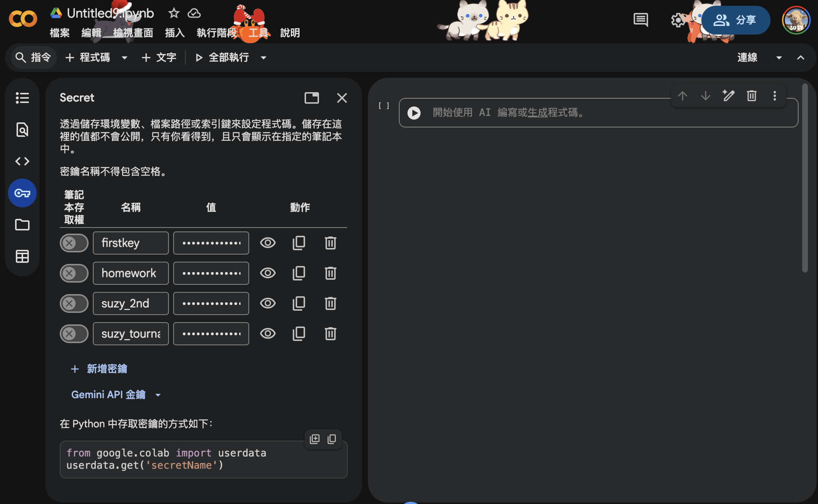Click the AI edit cell icon
The image size is (818, 504).
click(x=728, y=96)
